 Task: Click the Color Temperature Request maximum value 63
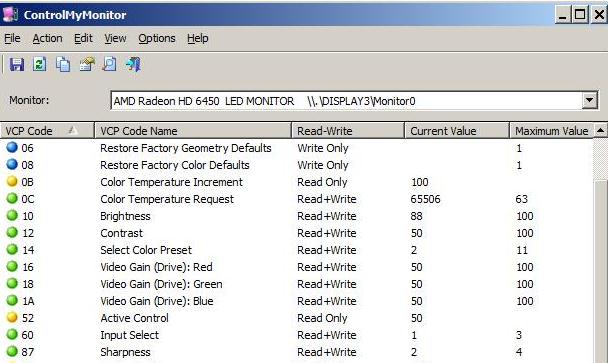coord(522,199)
